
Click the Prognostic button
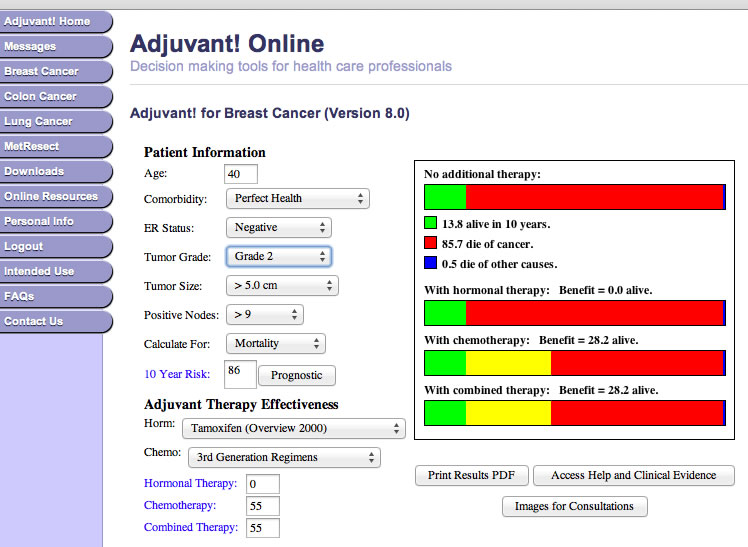click(297, 375)
